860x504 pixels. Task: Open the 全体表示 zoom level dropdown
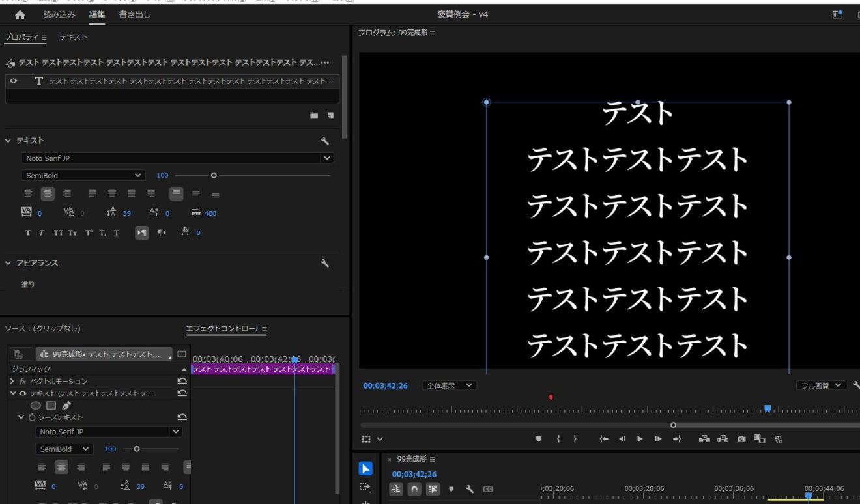(x=448, y=385)
